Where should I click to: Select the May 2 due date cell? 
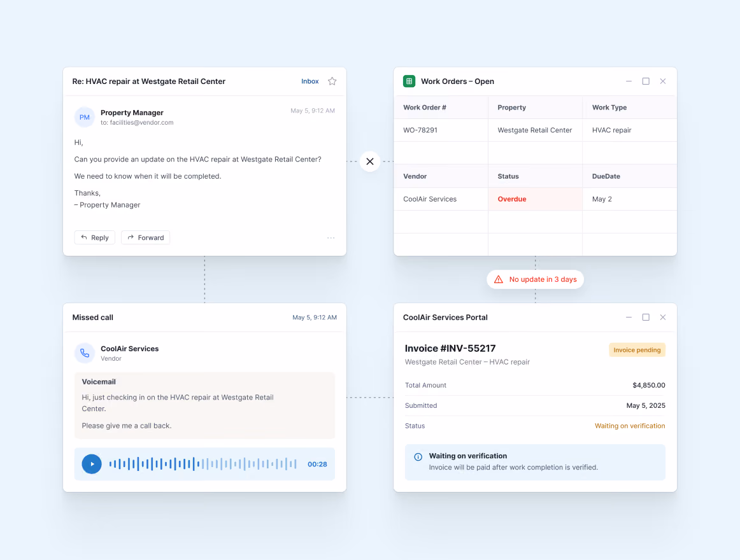point(630,199)
